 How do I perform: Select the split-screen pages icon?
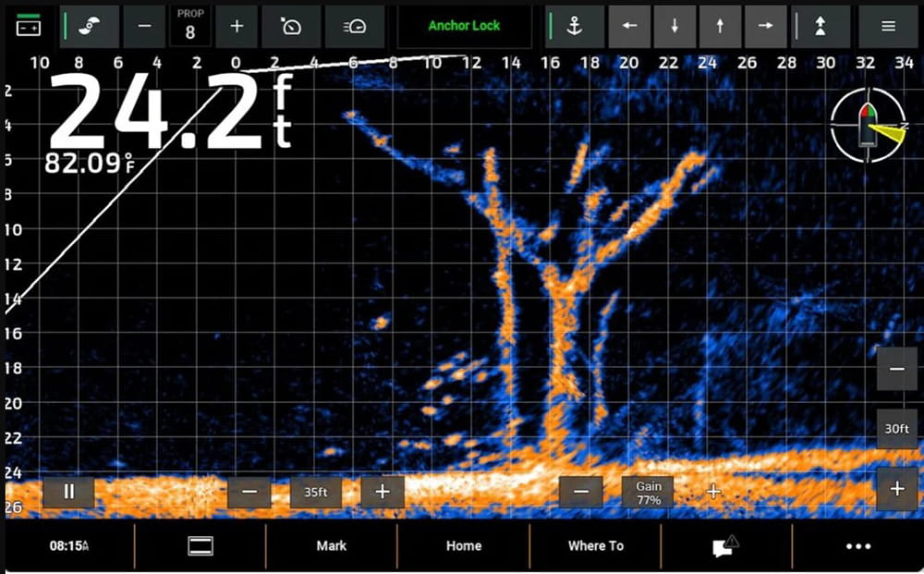(201, 546)
